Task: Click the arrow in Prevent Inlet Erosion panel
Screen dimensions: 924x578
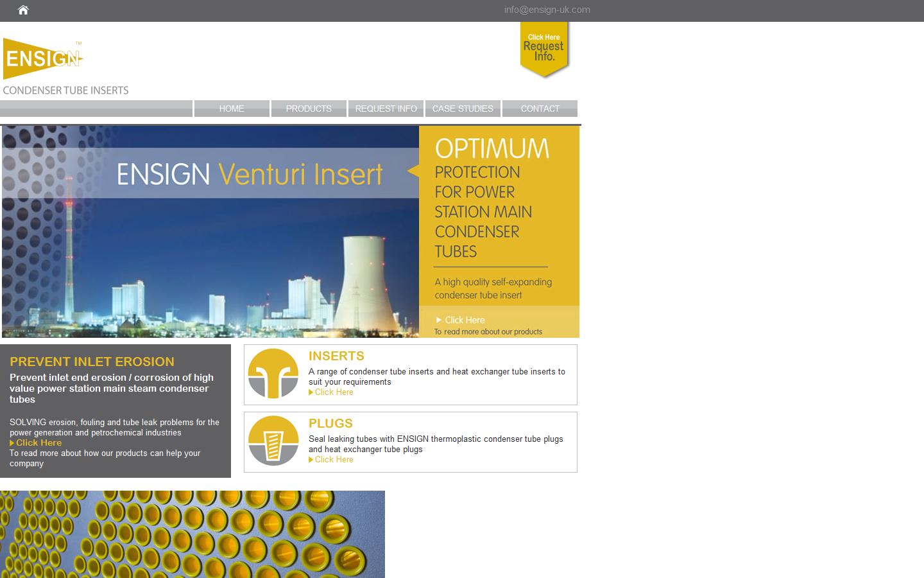Action: pos(12,443)
